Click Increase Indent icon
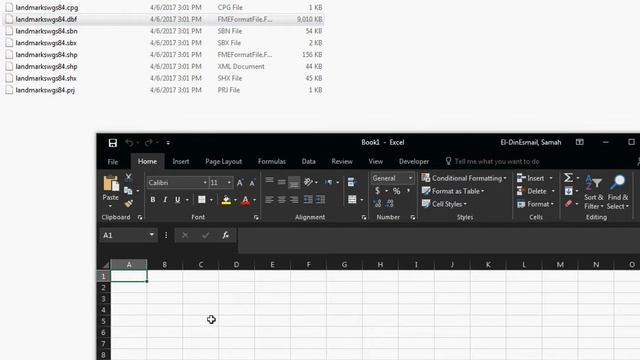640x360 pixels. click(320, 200)
